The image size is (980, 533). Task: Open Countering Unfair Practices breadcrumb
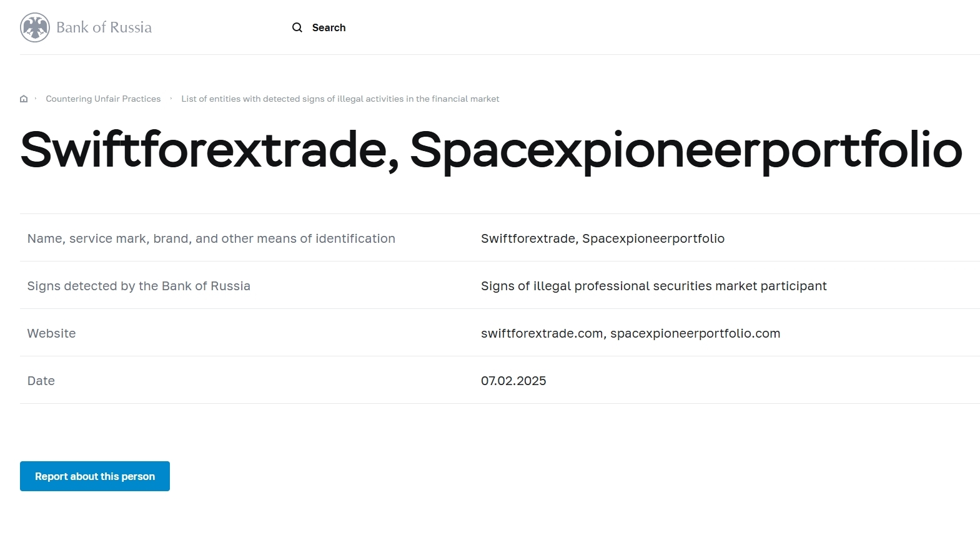click(103, 99)
